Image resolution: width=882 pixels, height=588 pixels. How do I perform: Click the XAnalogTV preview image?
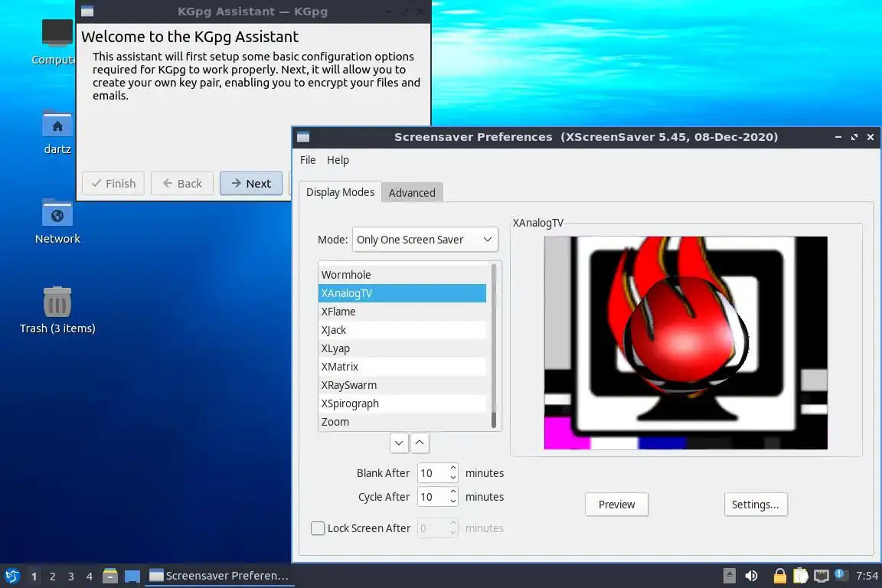[686, 343]
